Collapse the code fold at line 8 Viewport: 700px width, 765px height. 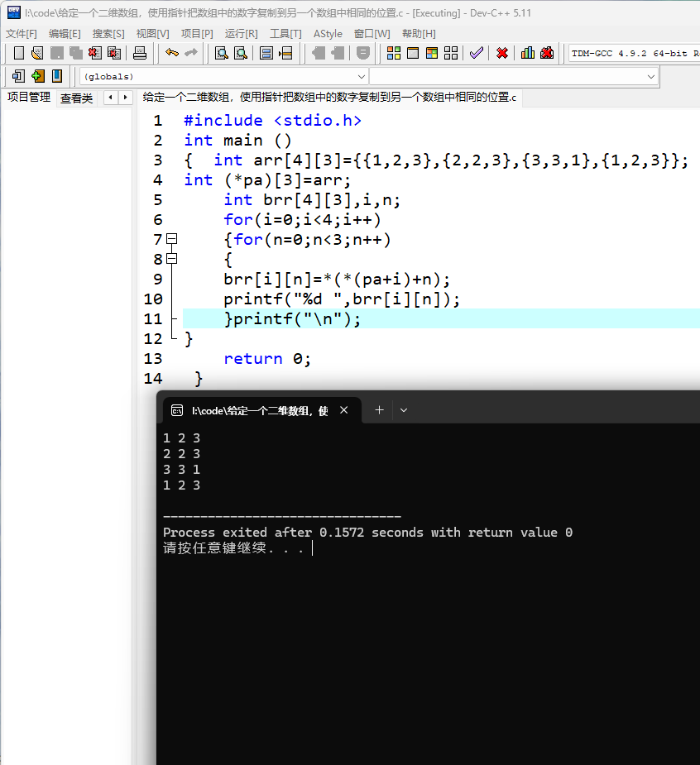[x=171, y=259]
